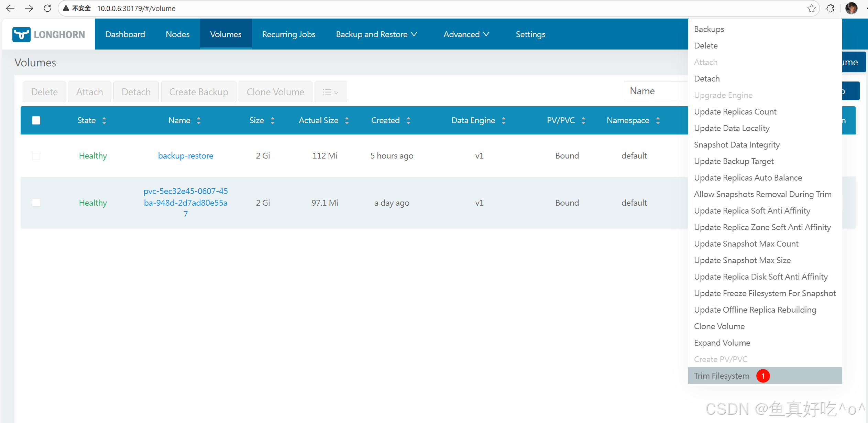
Task: Sort by Data Engine column arrows
Action: (503, 120)
